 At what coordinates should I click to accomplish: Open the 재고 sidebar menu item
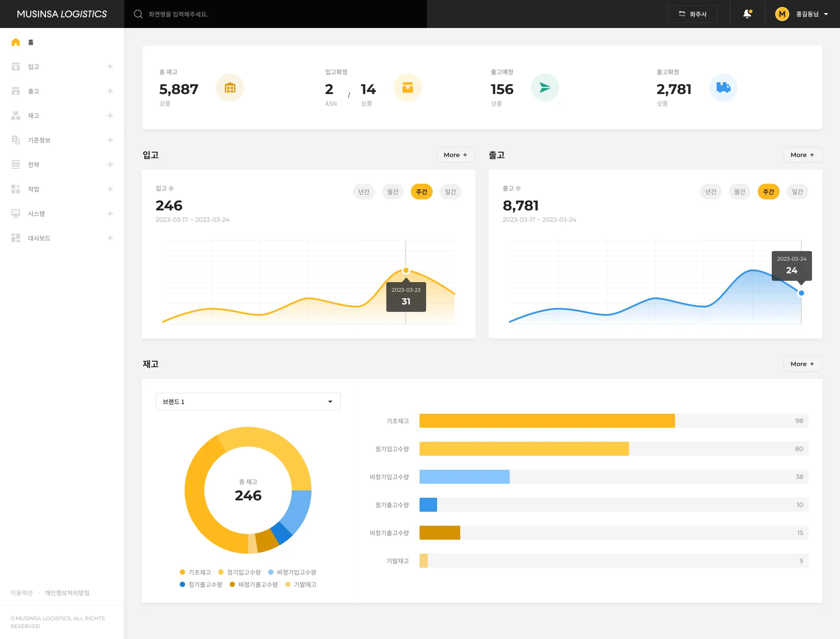click(34, 115)
